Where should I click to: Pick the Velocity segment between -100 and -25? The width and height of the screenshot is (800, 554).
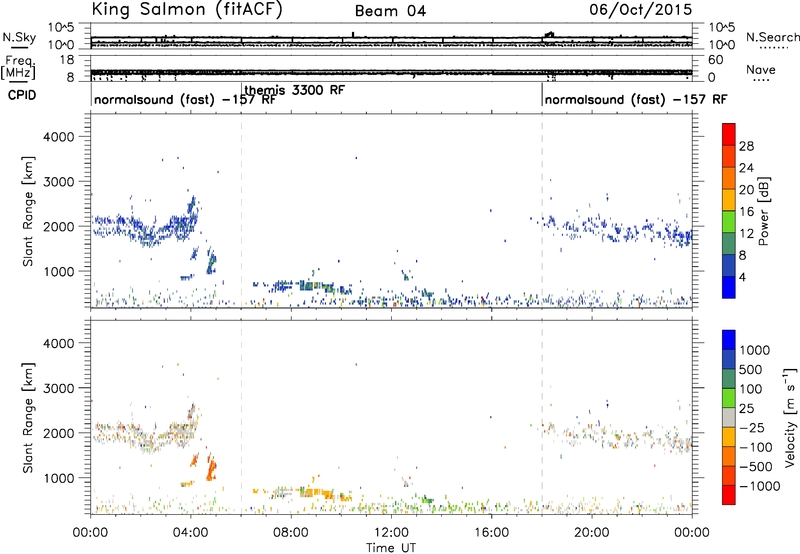[x=729, y=437]
